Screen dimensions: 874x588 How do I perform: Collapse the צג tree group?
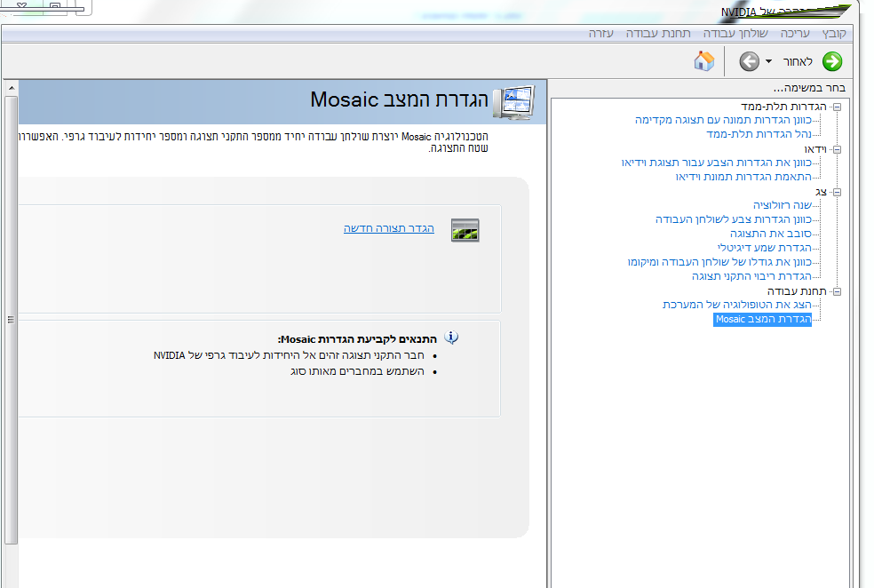coord(837,192)
